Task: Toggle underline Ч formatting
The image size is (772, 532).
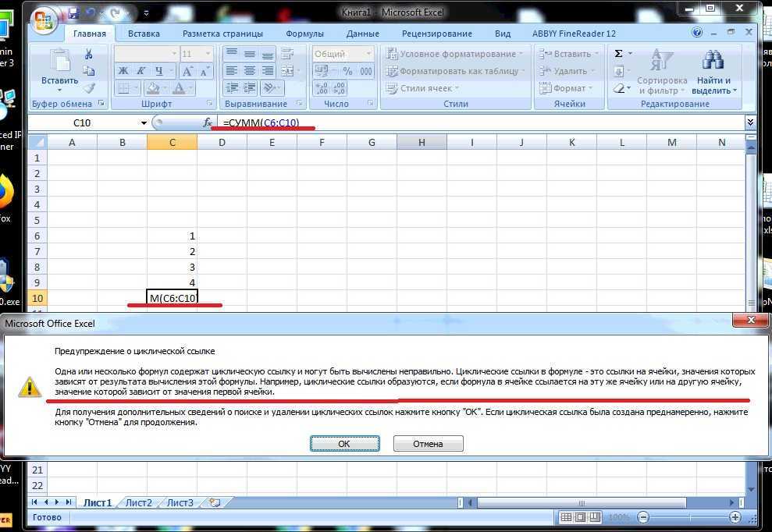Action: 158,71
